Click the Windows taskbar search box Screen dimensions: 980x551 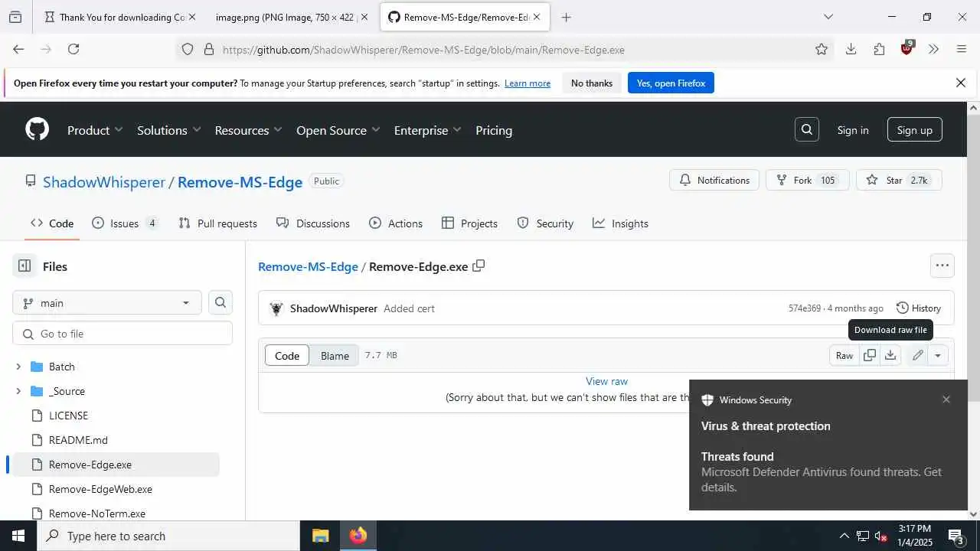tap(168, 536)
